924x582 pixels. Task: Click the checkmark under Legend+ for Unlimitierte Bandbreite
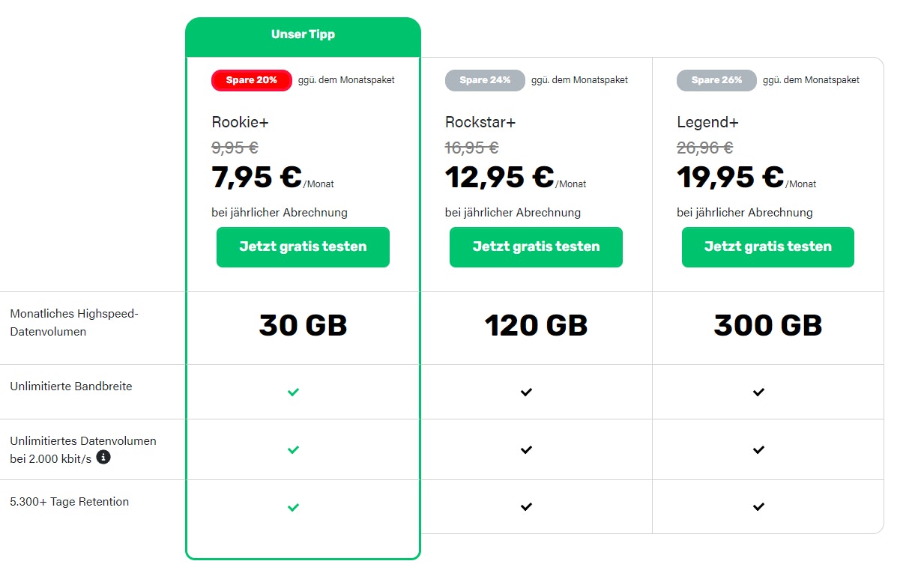[x=758, y=392]
